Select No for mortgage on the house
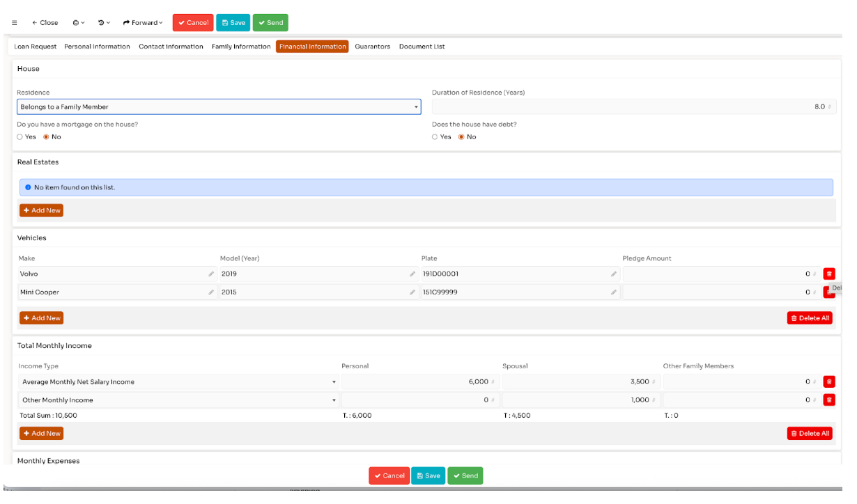Viewport: 857px width, 504px height. coord(47,137)
